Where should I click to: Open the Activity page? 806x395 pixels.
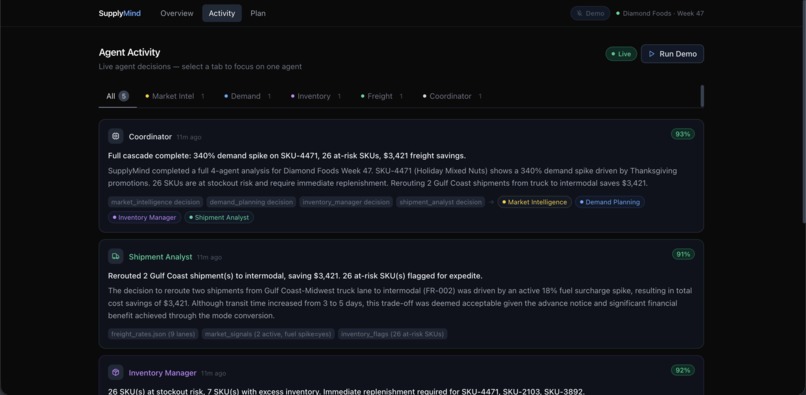(222, 13)
